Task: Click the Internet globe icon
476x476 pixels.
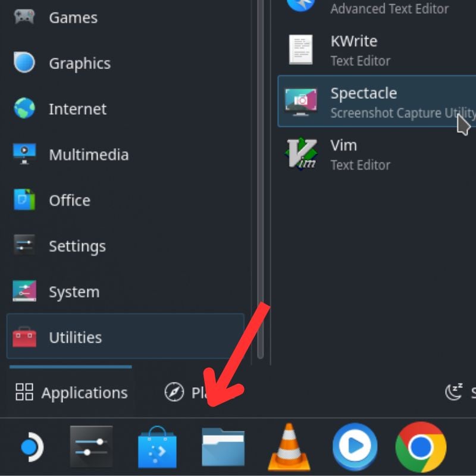Action: point(24,108)
